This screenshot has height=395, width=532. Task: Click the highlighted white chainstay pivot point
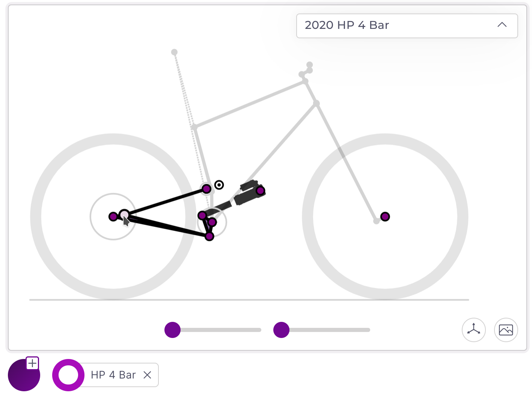pos(124,215)
